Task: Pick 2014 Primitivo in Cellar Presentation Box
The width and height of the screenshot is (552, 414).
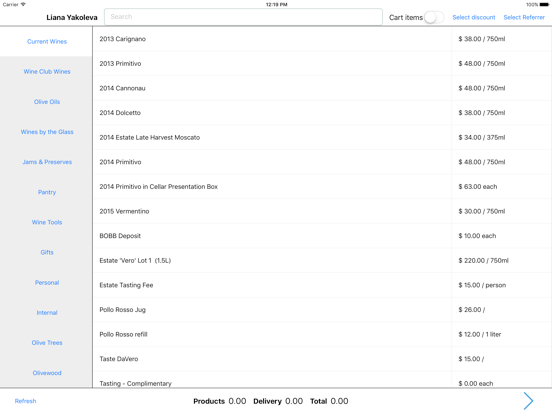Action: coord(322,187)
